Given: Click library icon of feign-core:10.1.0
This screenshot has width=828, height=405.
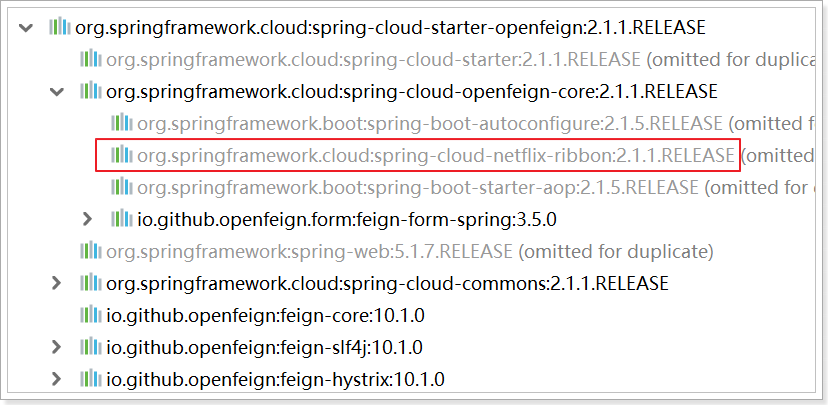Looking at the screenshot, I should pyautogui.click(x=91, y=315).
